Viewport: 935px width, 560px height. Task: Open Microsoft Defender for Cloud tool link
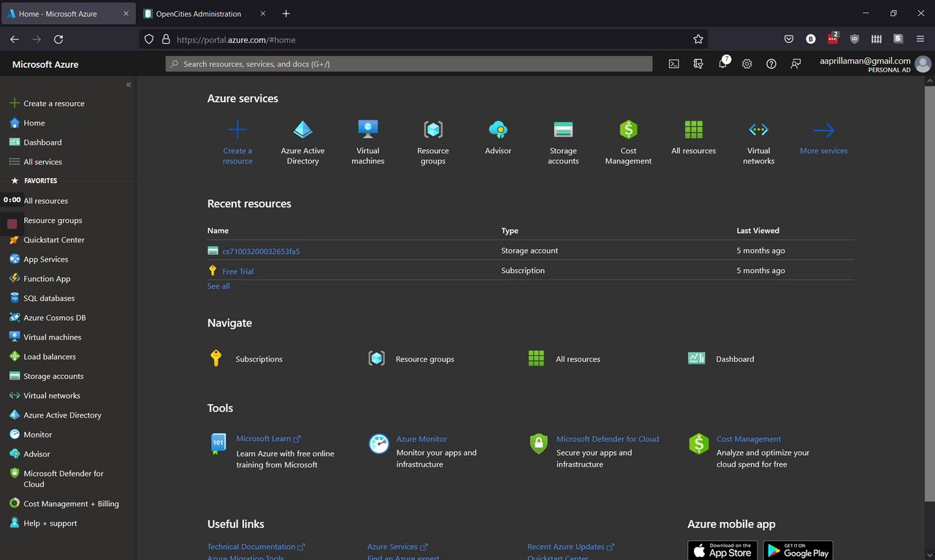tap(608, 439)
